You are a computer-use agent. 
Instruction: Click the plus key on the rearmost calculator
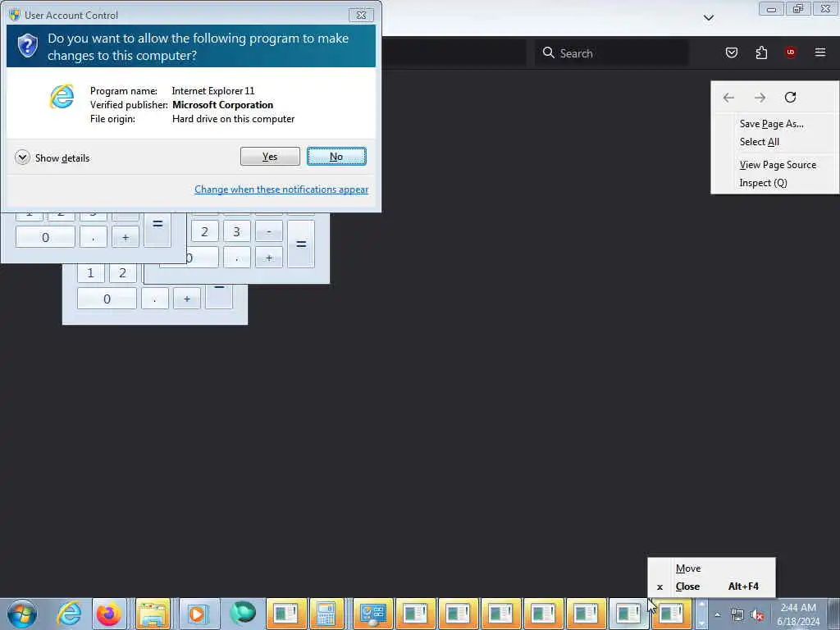186,299
